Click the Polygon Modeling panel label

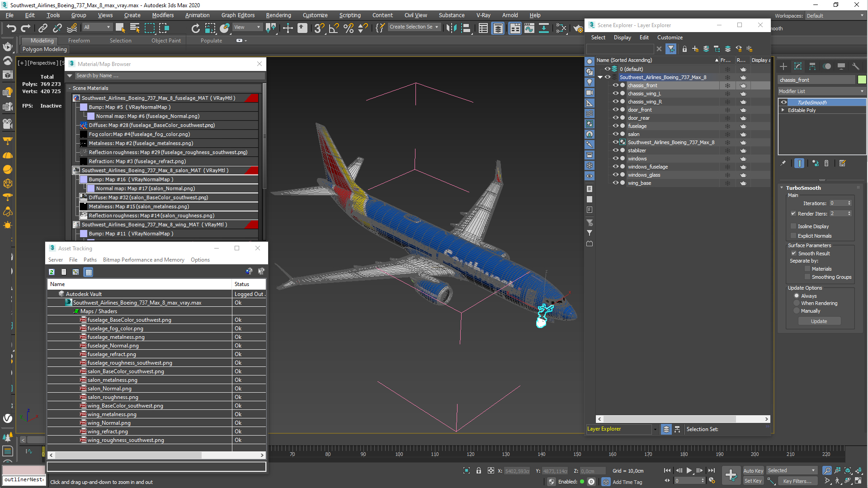pyautogui.click(x=44, y=49)
